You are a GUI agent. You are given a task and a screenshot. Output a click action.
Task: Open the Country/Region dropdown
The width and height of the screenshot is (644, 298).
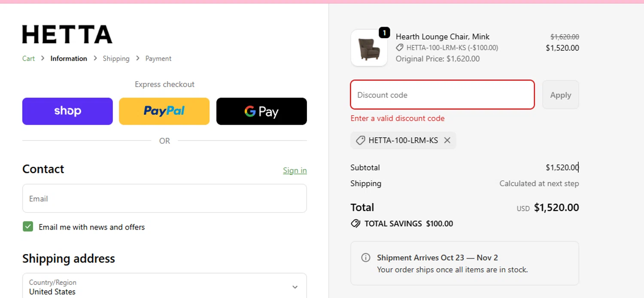point(164,286)
